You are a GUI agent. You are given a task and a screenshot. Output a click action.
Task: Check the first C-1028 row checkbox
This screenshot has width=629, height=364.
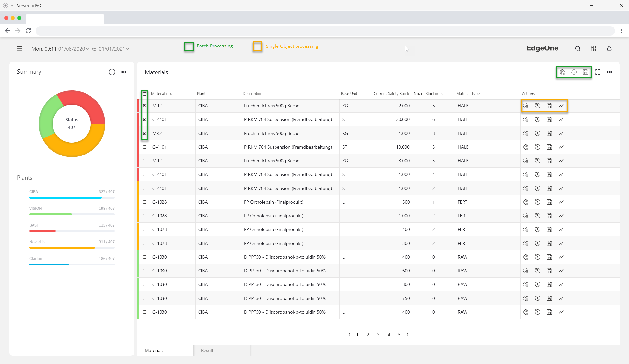[x=145, y=202]
